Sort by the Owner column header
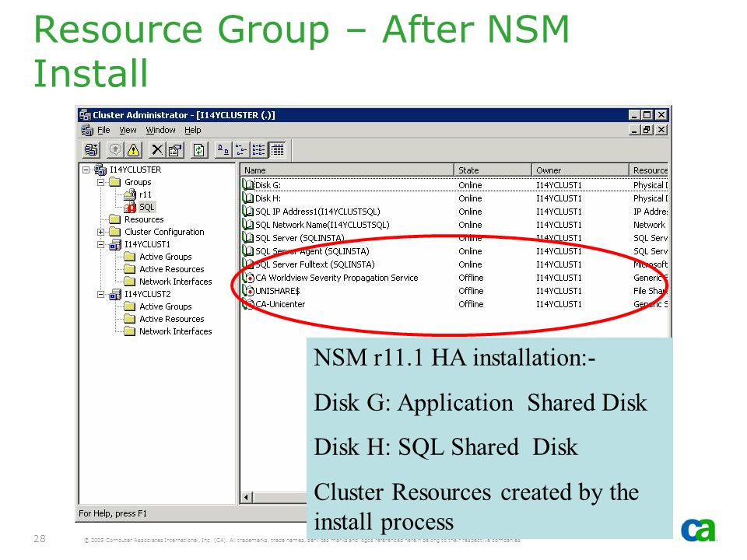The width and height of the screenshot is (747, 560). tap(580, 170)
